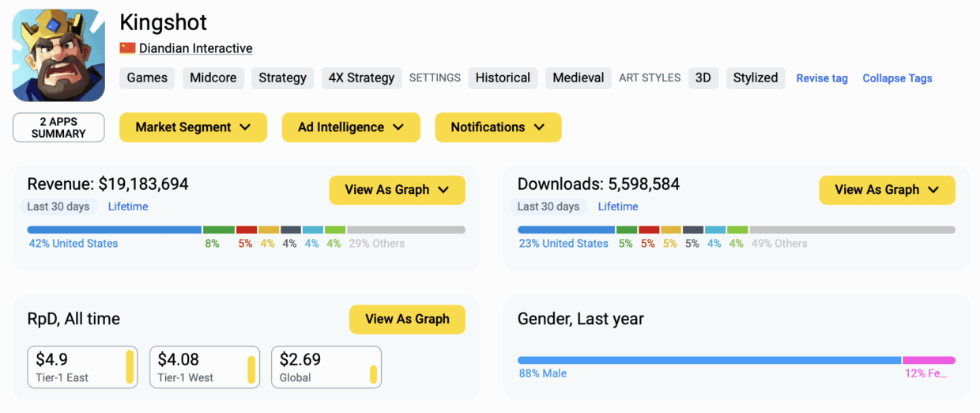Click the $2.69 Global RpD card
Screen dimensions: 980x413
click(326, 367)
